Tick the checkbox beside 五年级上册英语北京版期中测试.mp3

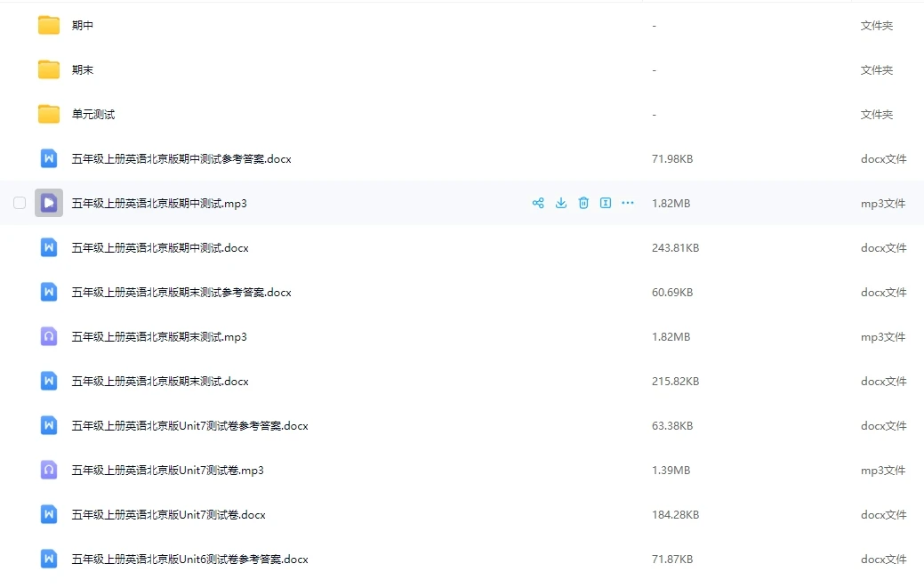[x=20, y=204]
